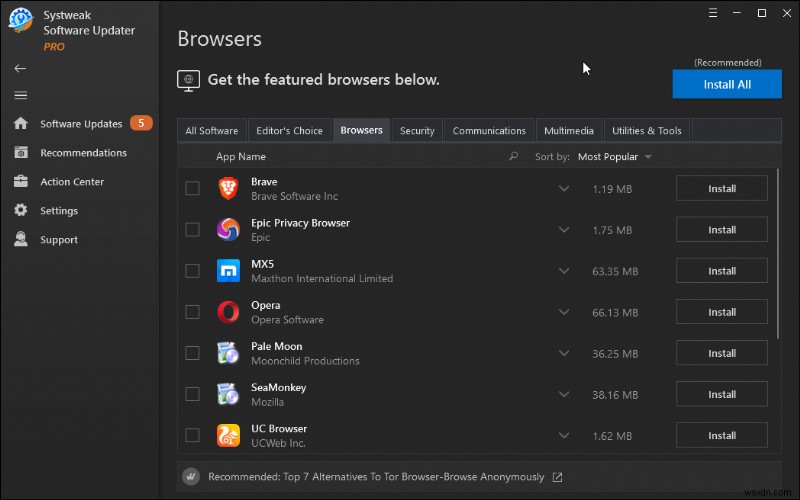Check the Pale Moon checkbox

(x=192, y=353)
